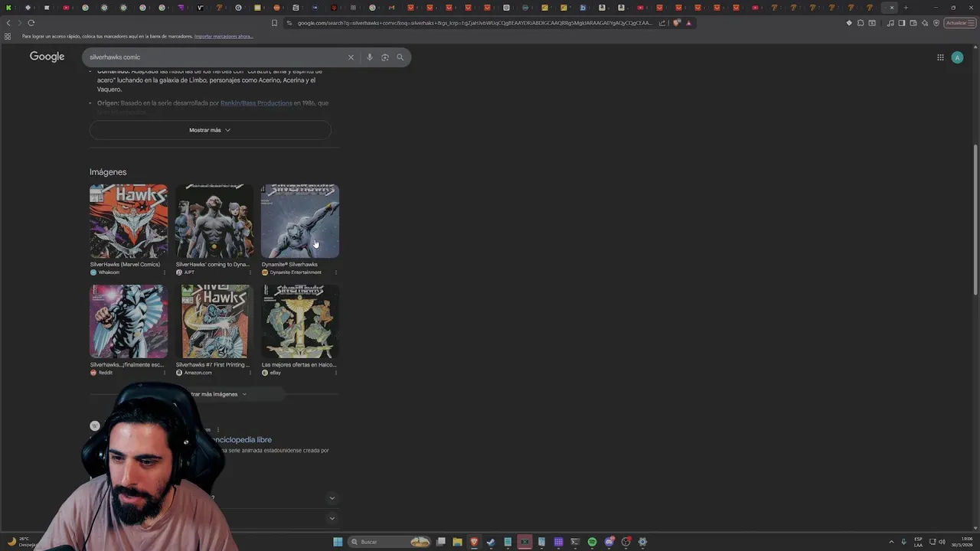Open the Settings gear in taskbar

click(642, 542)
